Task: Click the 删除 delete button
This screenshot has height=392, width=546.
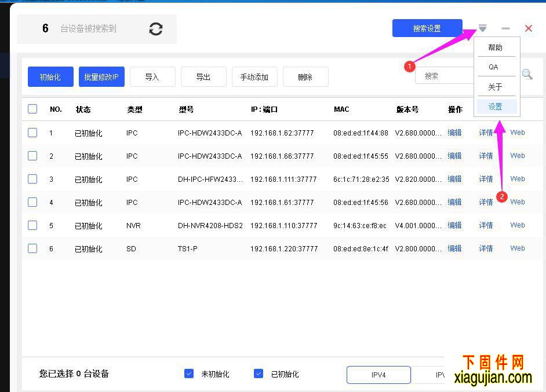Action: [x=305, y=76]
